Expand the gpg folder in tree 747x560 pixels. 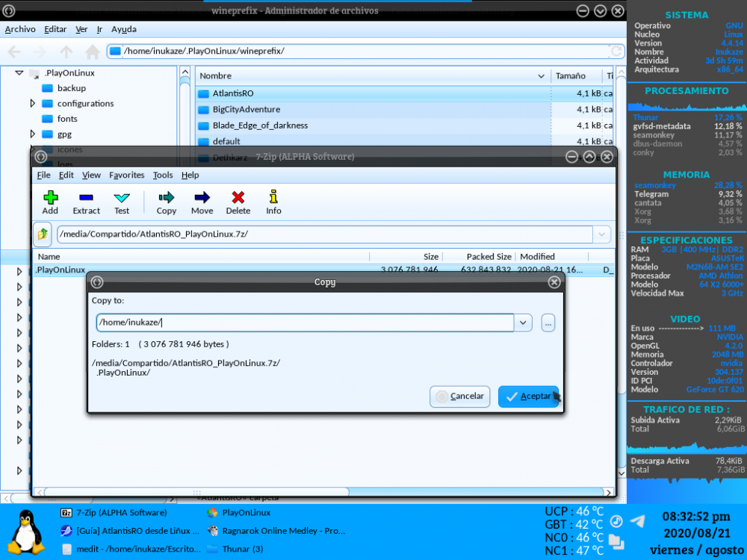pyautogui.click(x=32, y=134)
